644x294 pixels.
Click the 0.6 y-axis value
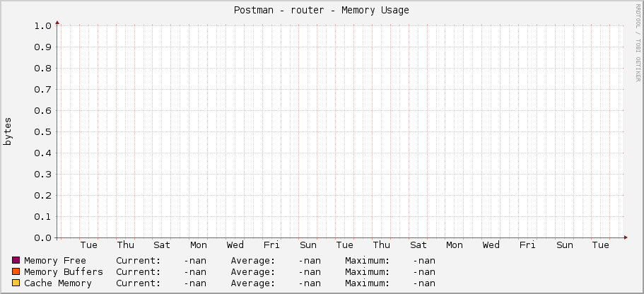(42, 111)
